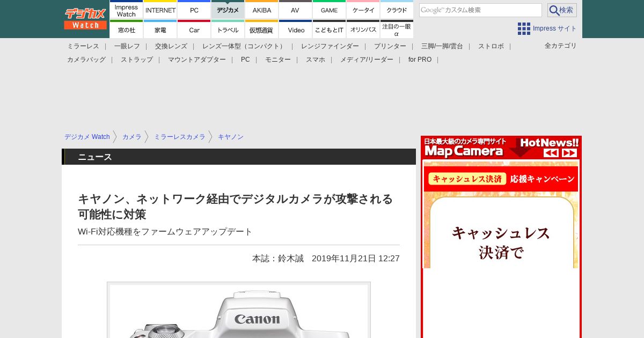
Task: Open the こどもとIT tab
Action: [x=330, y=29]
